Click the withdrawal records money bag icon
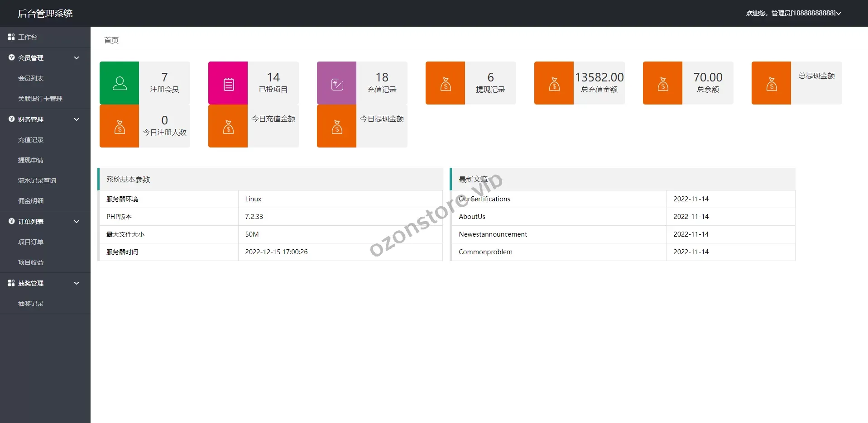The width and height of the screenshot is (868, 423). (x=446, y=84)
